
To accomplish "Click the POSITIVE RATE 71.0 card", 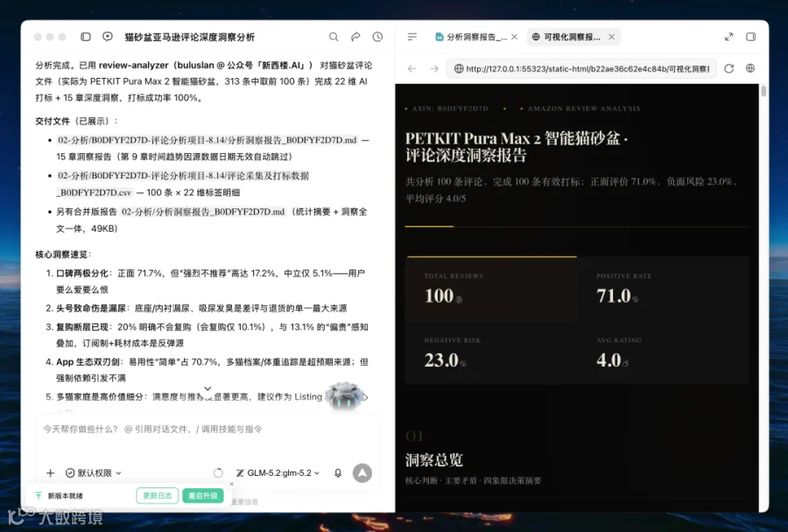I will pyautogui.click(x=663, y=289).
